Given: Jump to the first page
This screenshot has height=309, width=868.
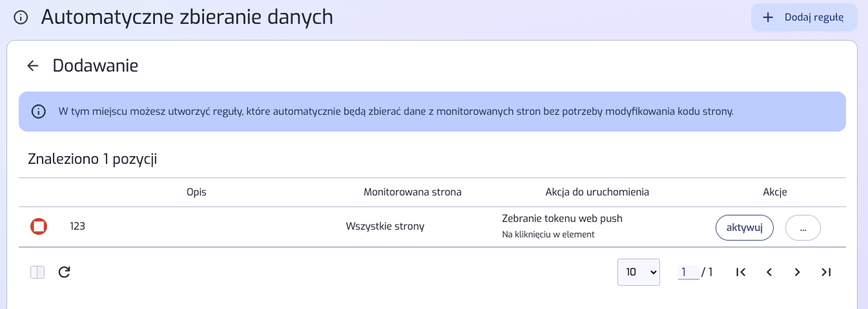Looking at the screenshot, I should tap(741, 272).
